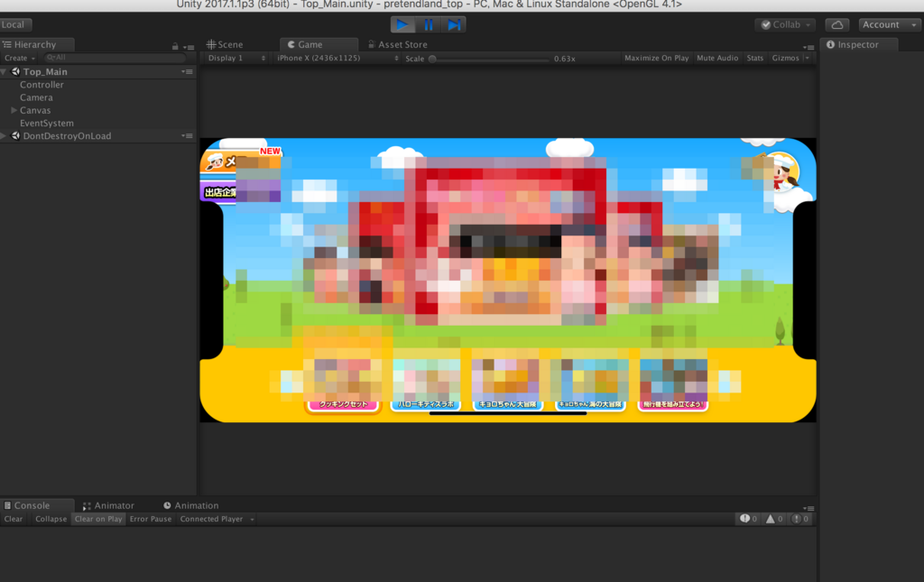
Task: Open the Console panel options menu
Action: pos(808,508)
